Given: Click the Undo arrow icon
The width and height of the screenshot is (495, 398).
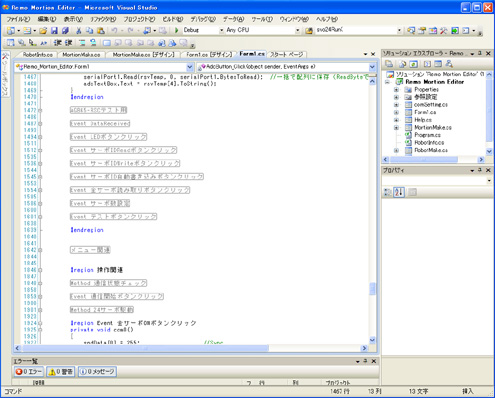Looking at the screenshot, I should coord(114,31).
